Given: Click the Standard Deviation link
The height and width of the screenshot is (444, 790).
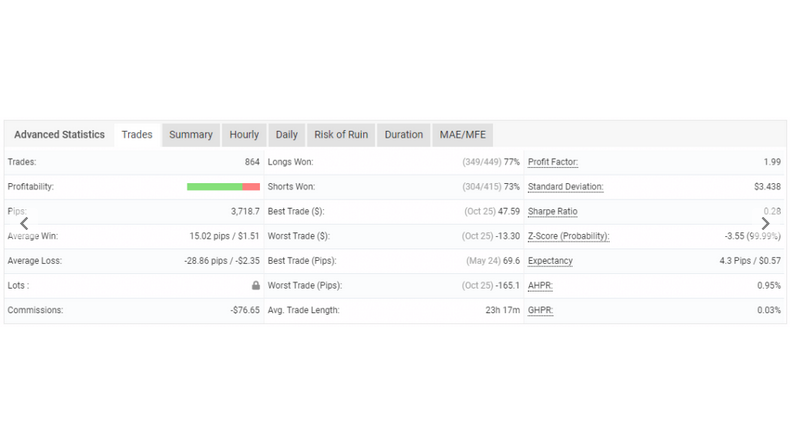Looking at the screenshot, I should (x=565, y=186).
